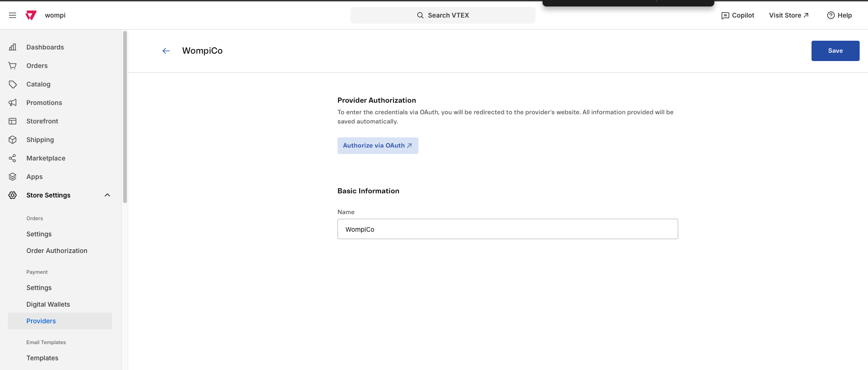868x370 pixels.
Task: Click Authorize via OAuth button
Action: [378, 146]
